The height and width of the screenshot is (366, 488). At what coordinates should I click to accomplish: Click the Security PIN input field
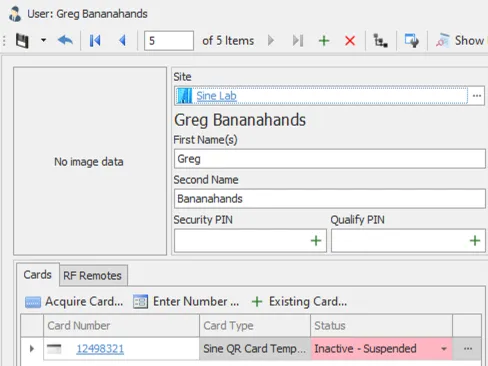click(x=250, y=240)
